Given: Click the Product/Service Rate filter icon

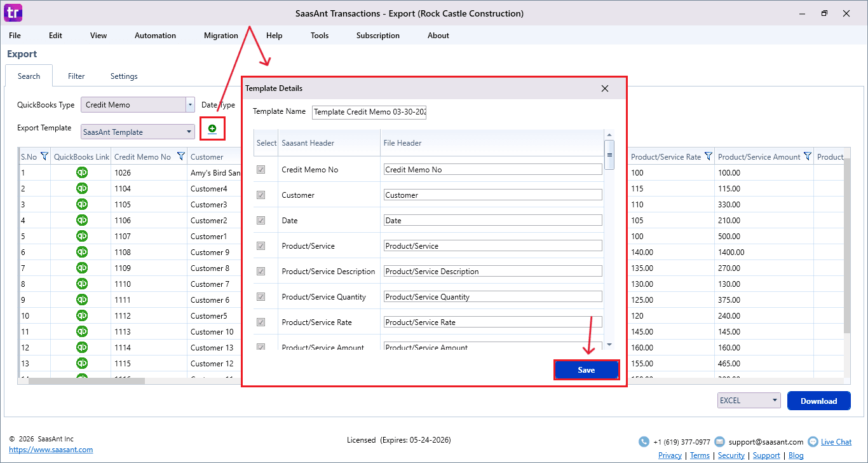Looking at the screenshot, I should point(708,156).
